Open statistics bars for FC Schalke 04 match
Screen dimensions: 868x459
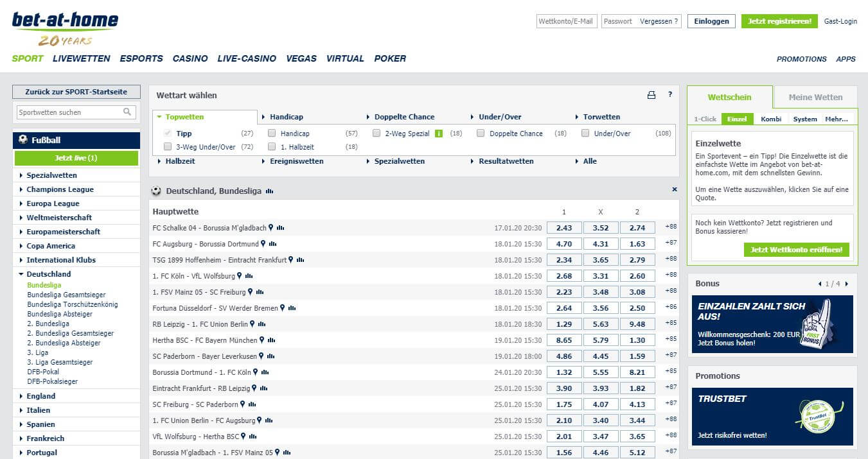tap(280, 228)
